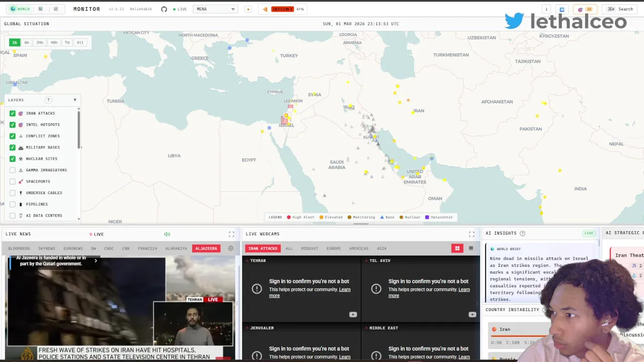
Task: Switch to Bloomberg news channel
Action: tap(19, 248)
